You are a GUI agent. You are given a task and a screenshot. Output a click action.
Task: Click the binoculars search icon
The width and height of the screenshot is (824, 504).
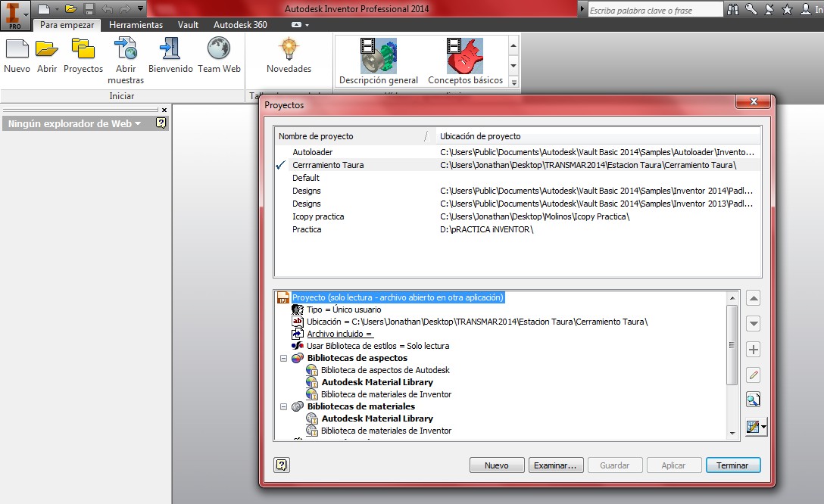tap(733, 9)
